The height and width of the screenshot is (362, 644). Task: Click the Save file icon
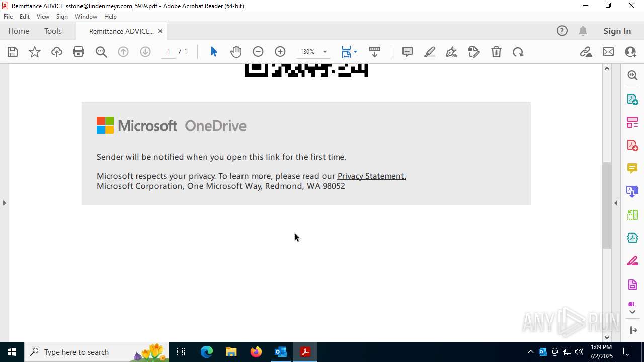[13, 52]
